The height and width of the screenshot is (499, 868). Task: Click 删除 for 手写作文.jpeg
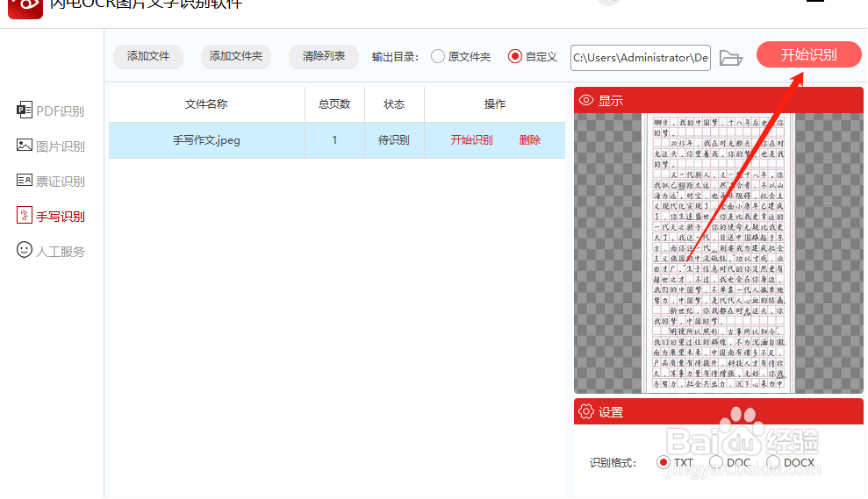530,140
